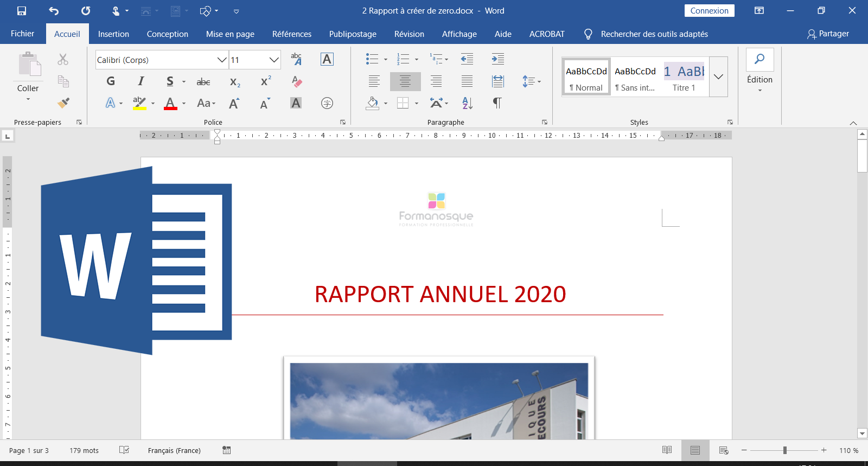Switch to the Conception tab
Image resolution: width=868 pixels, height=466 pixels.
click(x=168, y=34)
